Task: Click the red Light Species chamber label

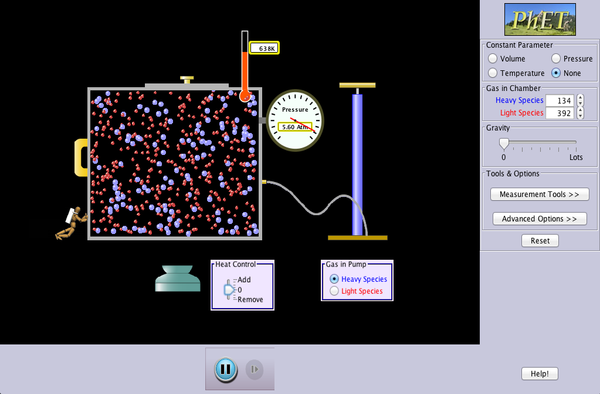Action: pos(522,113)
